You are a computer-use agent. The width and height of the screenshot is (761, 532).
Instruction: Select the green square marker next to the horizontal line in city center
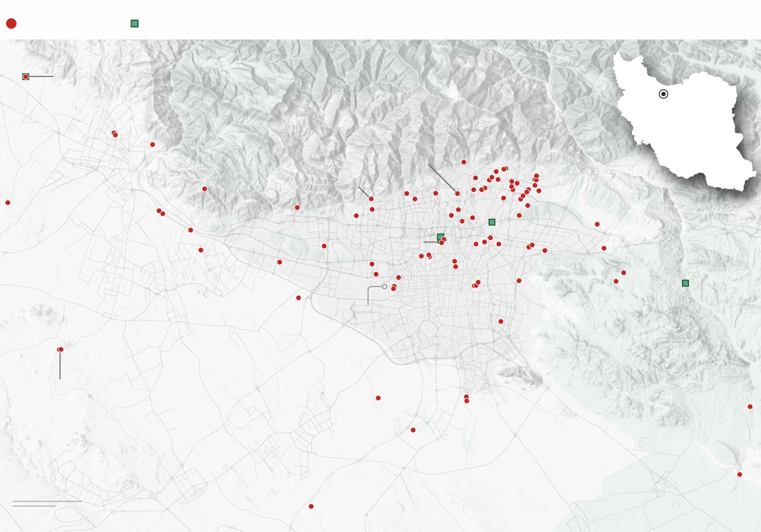(440, 237)
